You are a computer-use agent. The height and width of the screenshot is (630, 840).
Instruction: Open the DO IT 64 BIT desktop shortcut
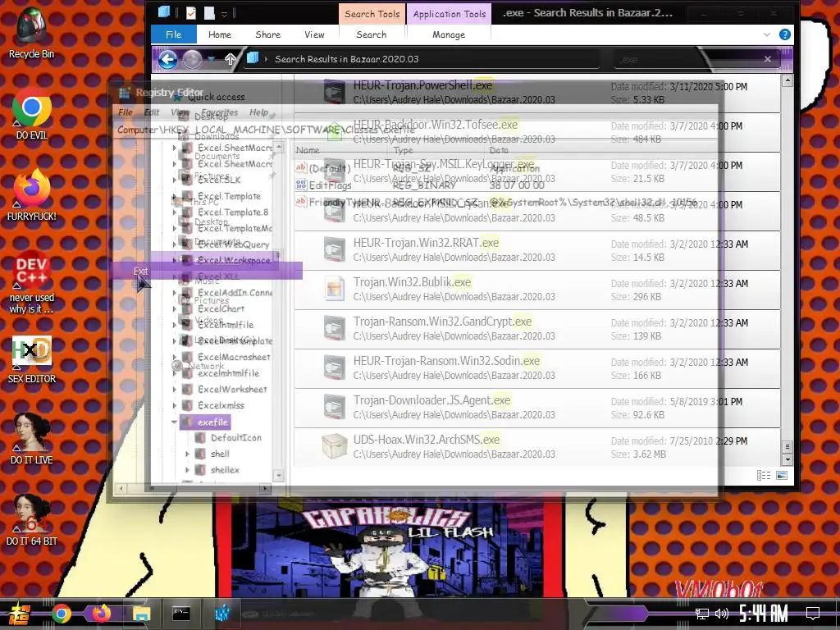click(x=32, y=521)
